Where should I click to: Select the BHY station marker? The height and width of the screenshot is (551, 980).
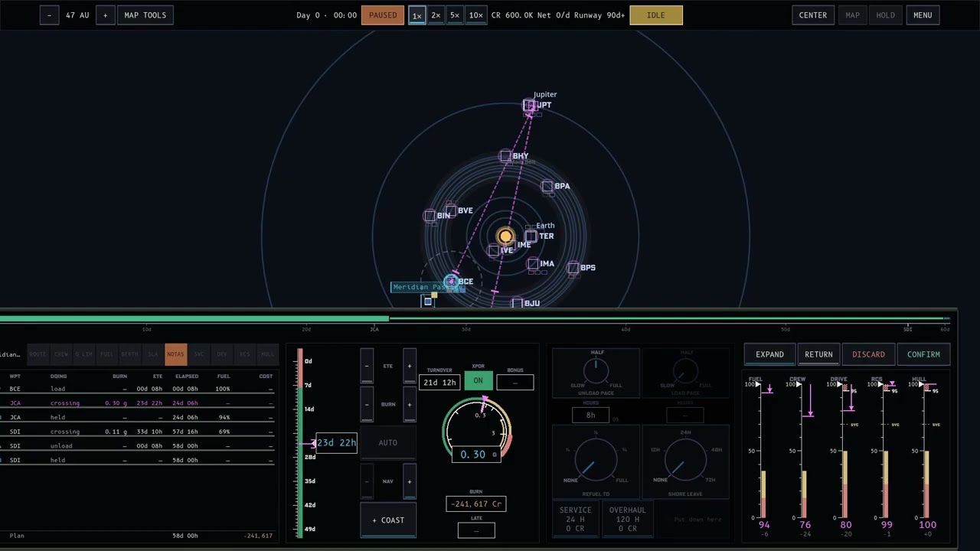click(505, 156)
